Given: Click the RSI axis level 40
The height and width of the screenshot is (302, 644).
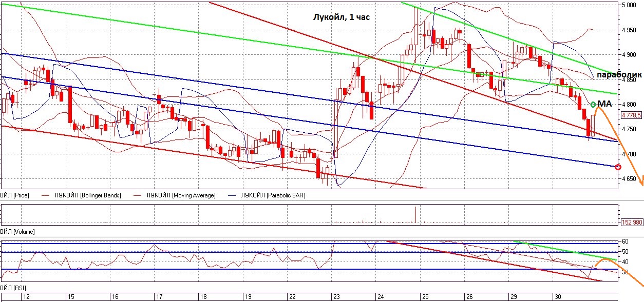Looking at the screenshot, I should coord(624,261).
